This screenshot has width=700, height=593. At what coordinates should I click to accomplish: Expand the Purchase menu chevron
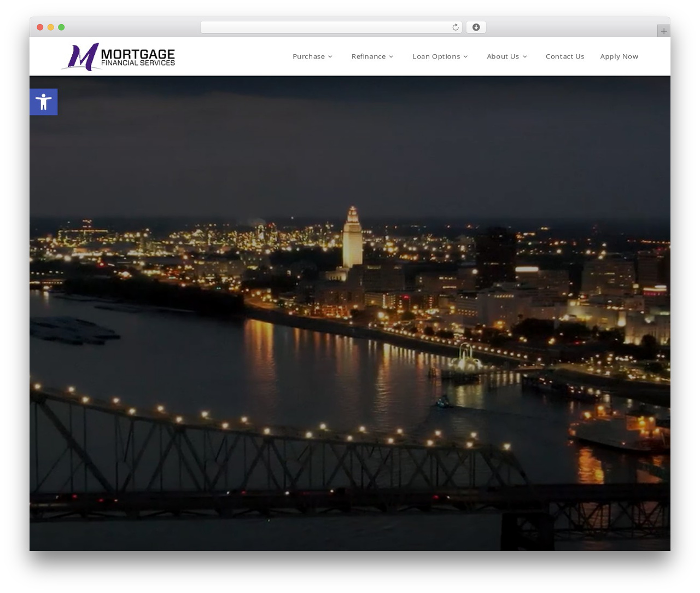(330, 57)
